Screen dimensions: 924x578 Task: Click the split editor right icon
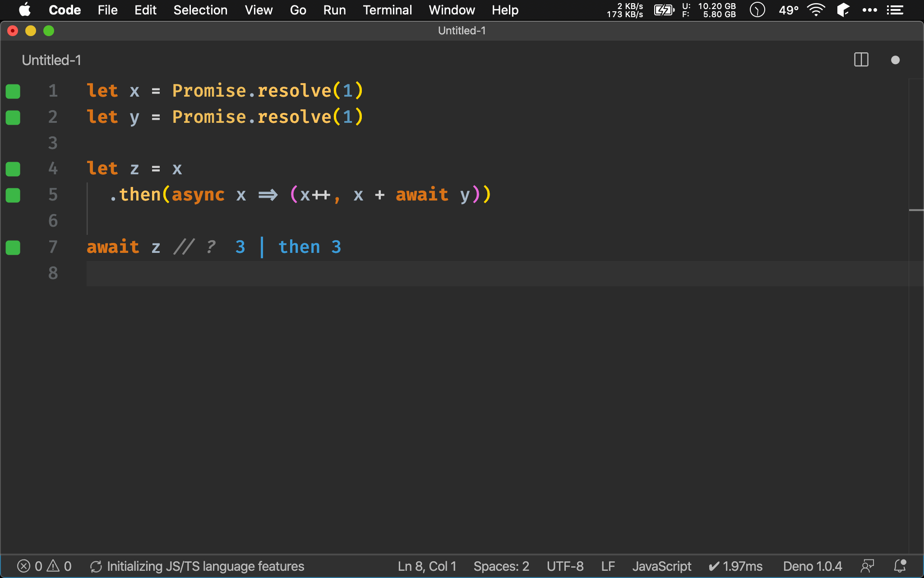click(861, 60)
